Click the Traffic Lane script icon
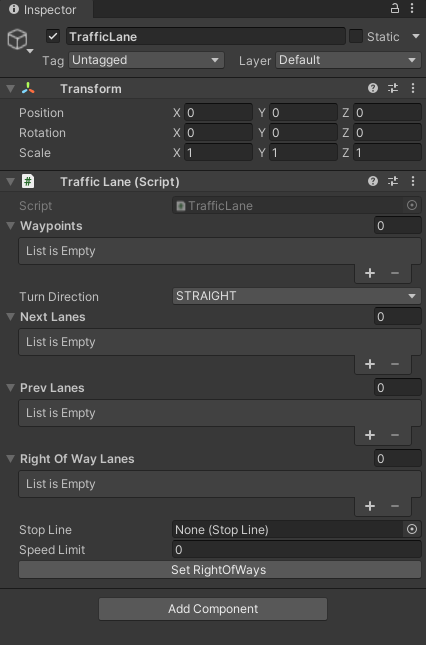This screenshot has height=645, width=426. pos(28,181)
